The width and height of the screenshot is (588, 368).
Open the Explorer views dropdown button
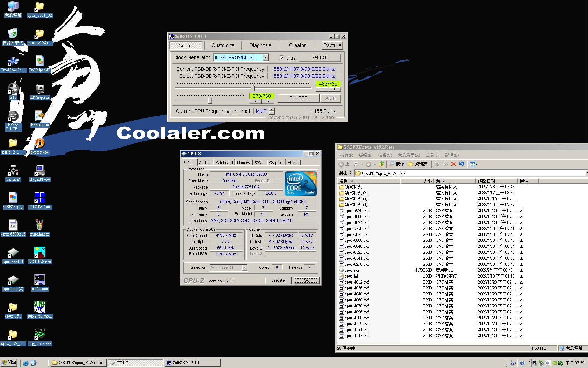474,164
